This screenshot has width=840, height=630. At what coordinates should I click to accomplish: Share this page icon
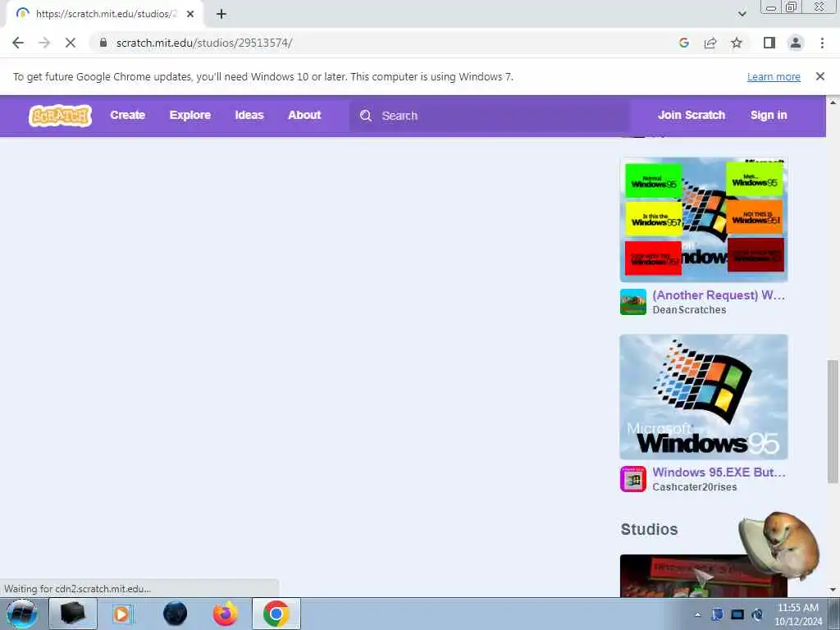tap(710, 43)
